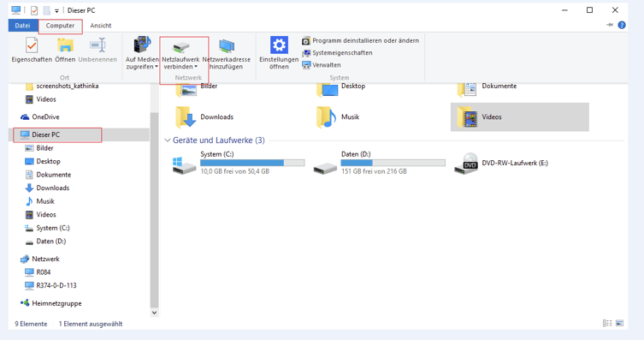Click the help question mark icon
Screen dimensions: 644x340
[x=622, y=25]
